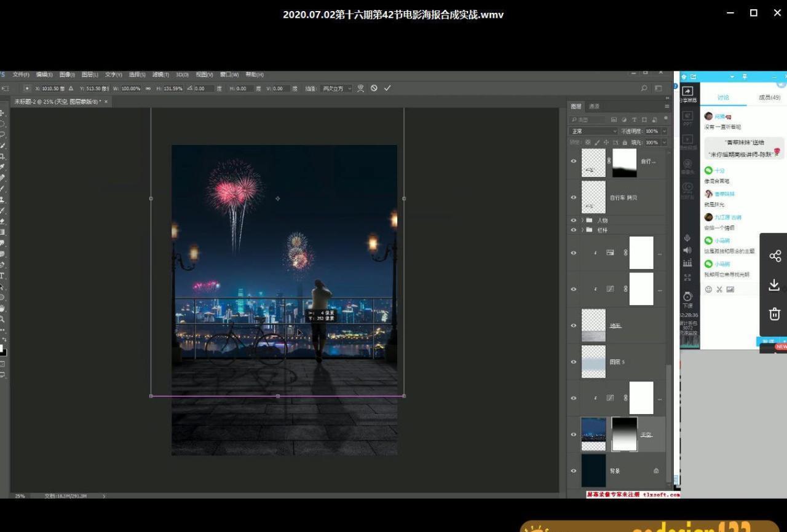Click the microphone icon in the chat sidebar
The height and width of the screenshot is (532, 787).
687,238
